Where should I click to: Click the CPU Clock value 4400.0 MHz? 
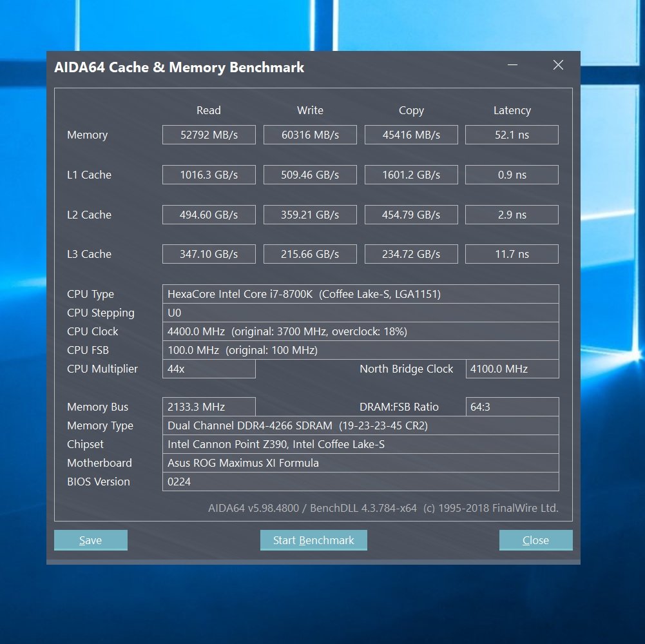361,332
